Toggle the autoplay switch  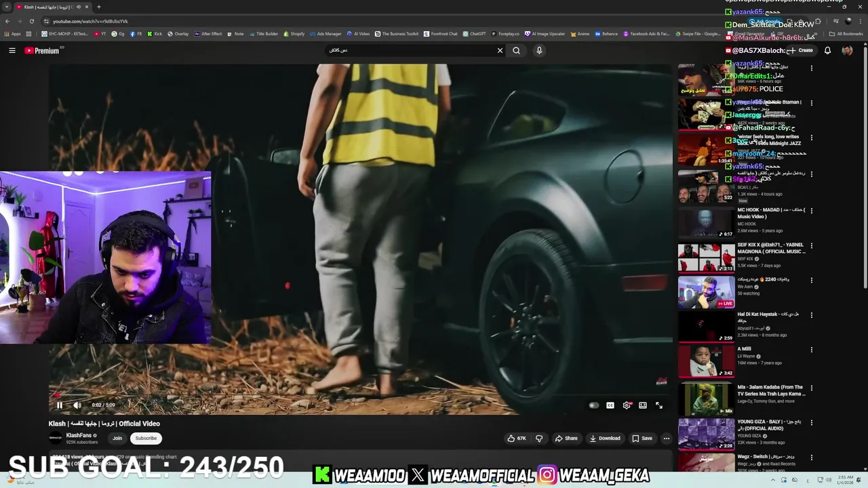[x=593, y=405]
